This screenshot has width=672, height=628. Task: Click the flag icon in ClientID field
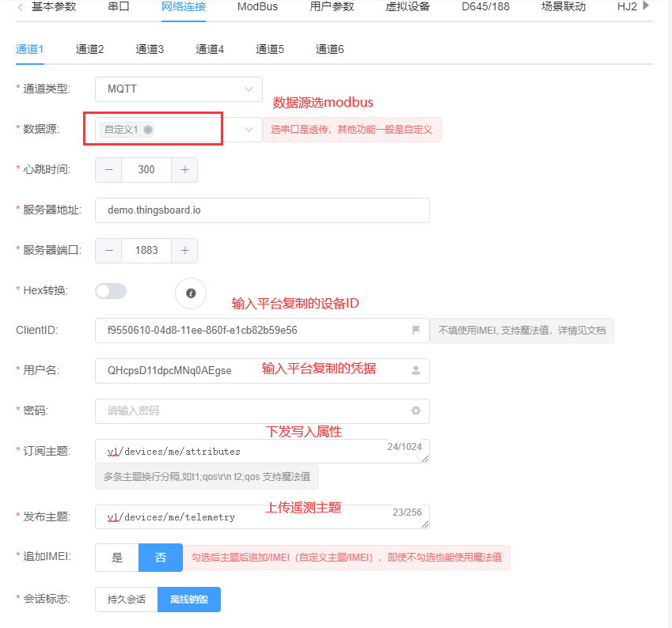click(416, 331)
